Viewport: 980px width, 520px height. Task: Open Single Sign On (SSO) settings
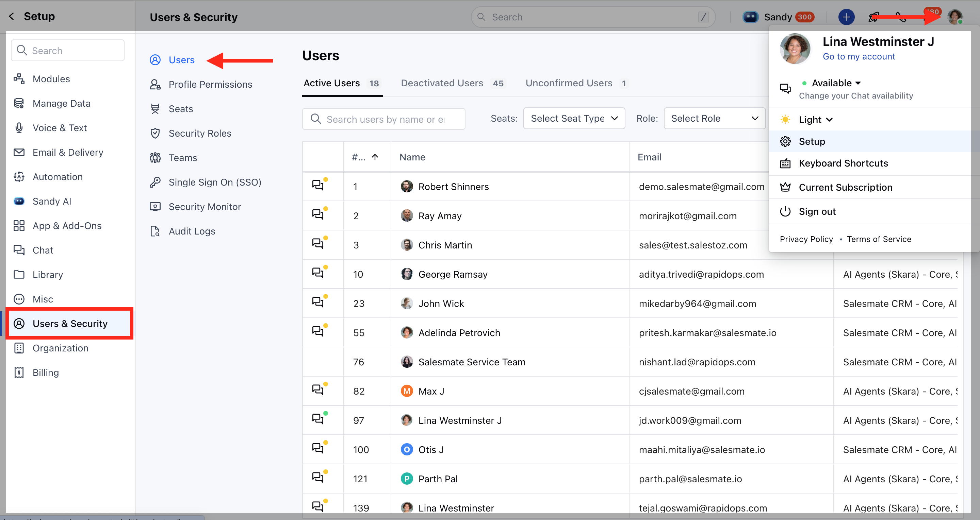point(215,183)
